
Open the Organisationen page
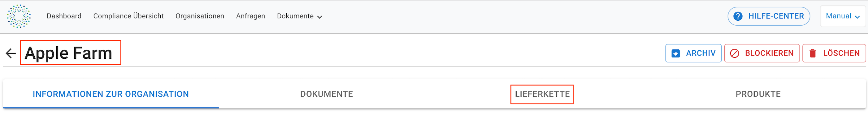(200, 16)
